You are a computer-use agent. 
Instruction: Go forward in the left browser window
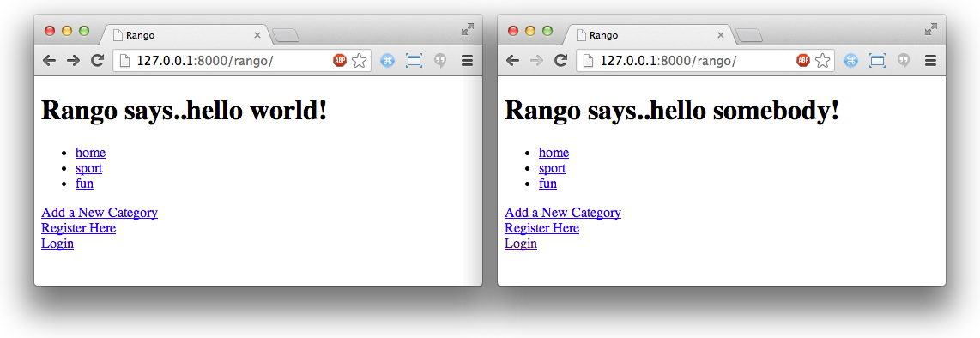[x=73, y=61]
